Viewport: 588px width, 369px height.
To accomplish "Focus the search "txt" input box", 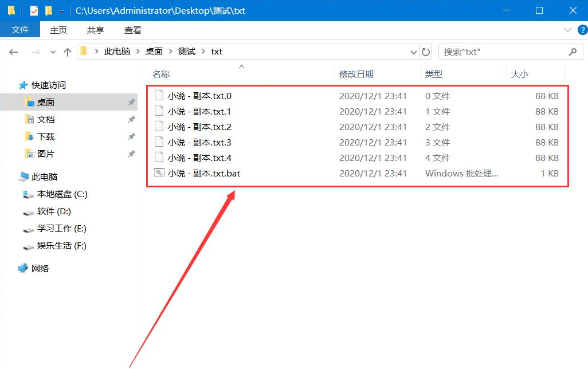I will tap(511, 52).
